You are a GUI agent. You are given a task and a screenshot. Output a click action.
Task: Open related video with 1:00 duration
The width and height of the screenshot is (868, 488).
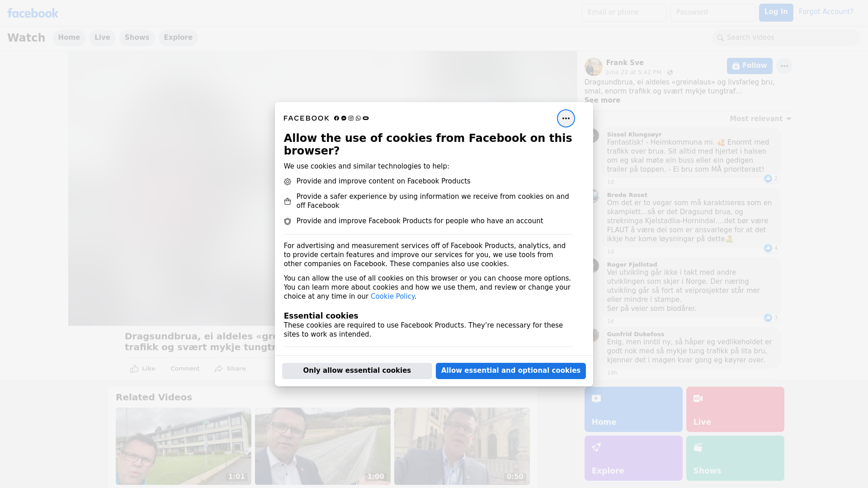click(323, 446)
